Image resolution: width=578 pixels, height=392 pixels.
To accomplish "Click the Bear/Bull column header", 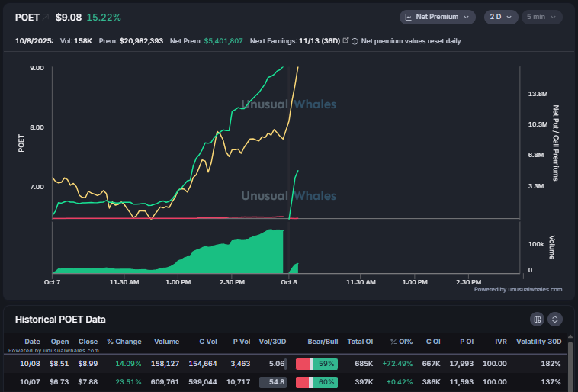I will click(316, 342).
